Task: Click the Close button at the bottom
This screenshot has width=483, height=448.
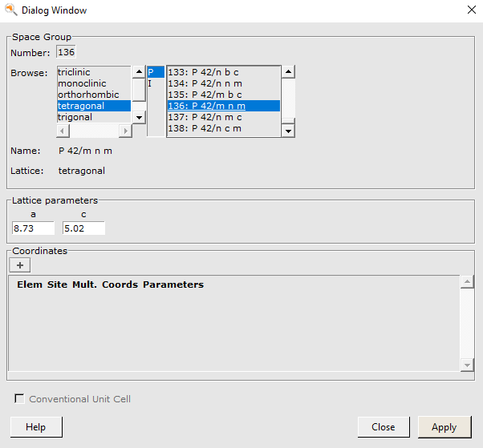Action: coord(383,427)
